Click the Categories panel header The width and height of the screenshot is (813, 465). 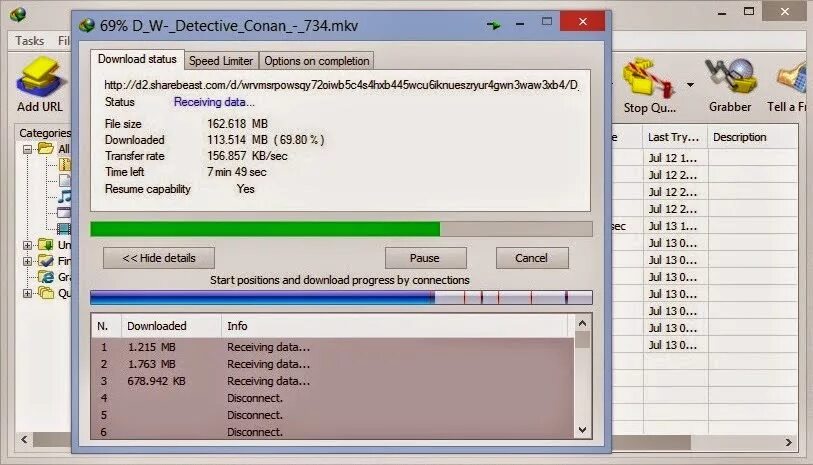45,133
